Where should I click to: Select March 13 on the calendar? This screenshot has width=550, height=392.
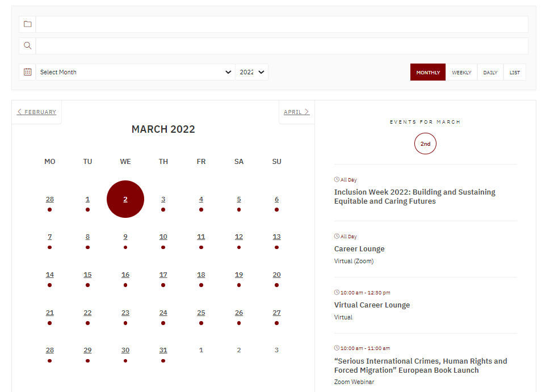277,237
